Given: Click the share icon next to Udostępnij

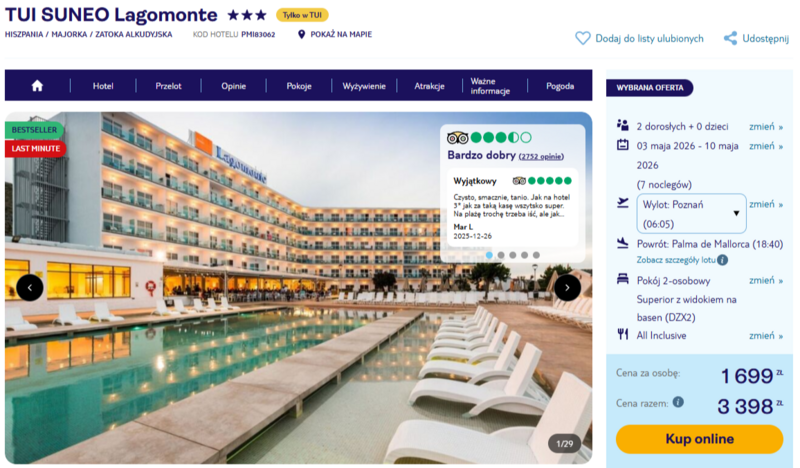Looking at the screenshot, I should click(730, 38).
